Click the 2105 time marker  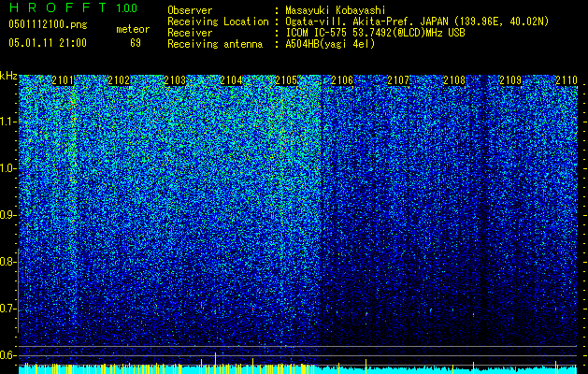click(286, 80)
